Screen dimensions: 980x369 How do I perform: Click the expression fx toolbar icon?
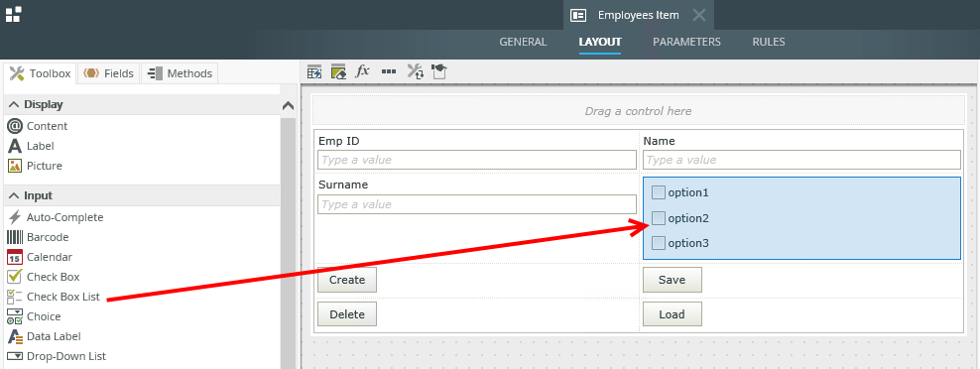[x=362, y=71]
